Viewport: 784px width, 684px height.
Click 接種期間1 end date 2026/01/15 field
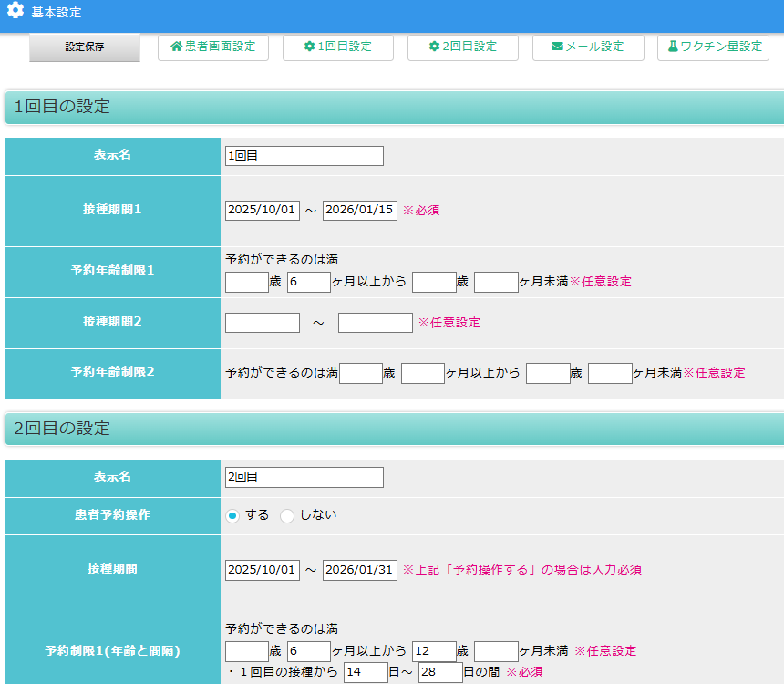click(360, 210)
